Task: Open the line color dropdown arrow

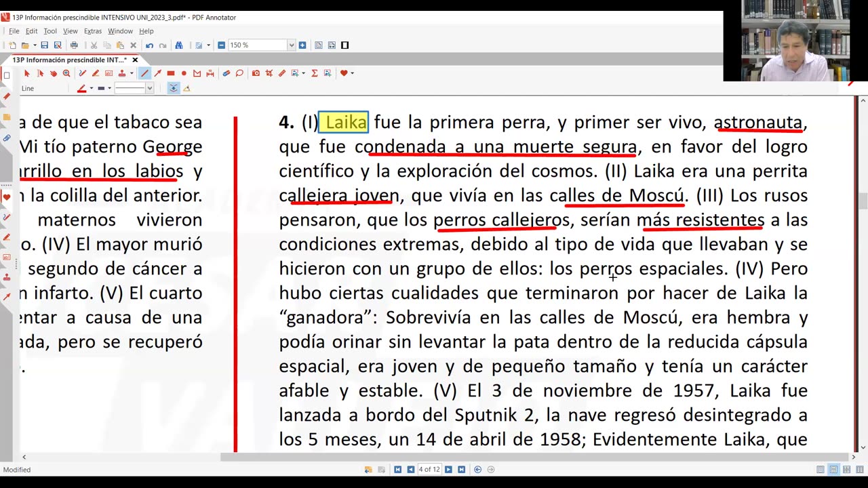Action: coord(92,88)
